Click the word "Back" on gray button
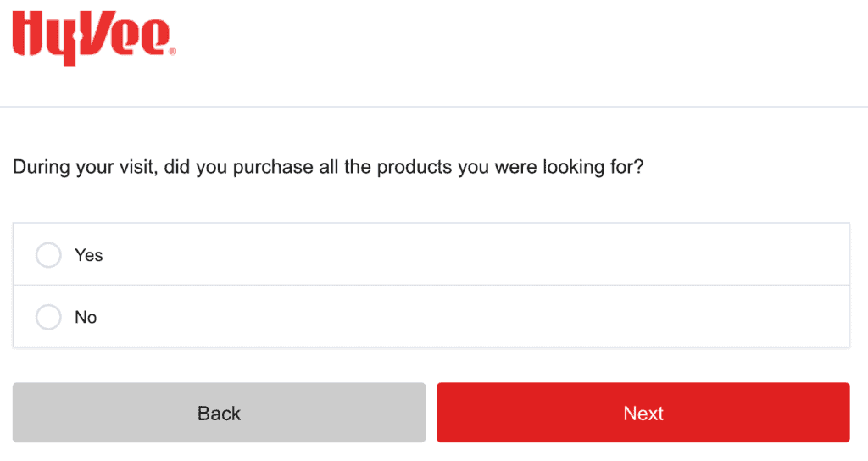 220,414
